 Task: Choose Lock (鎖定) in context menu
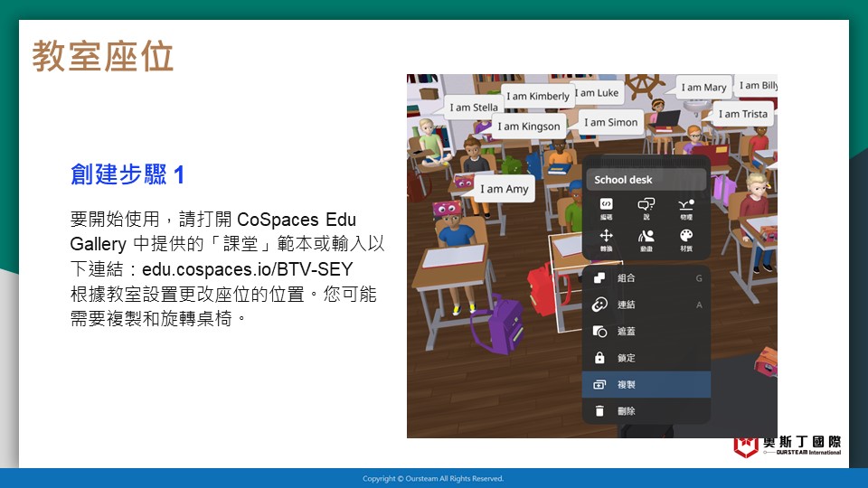pyautogui.click(x=646, y=358)
